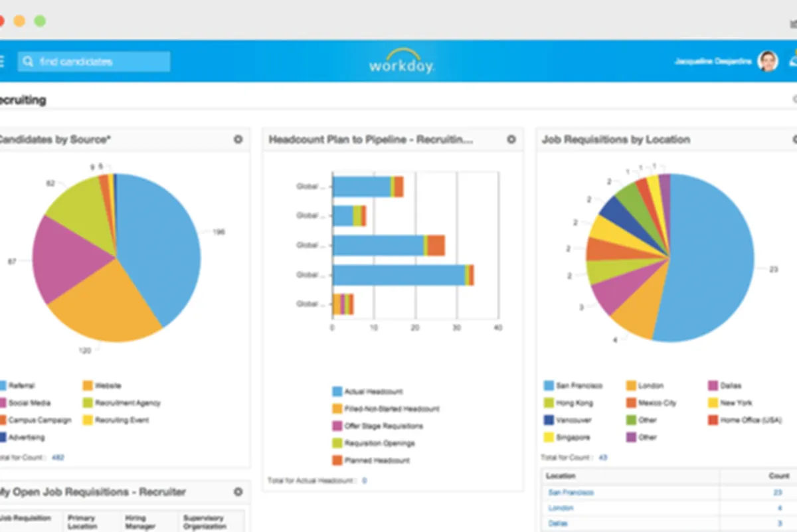Click the Filled-Not-Started Headcount legend swatch
The image size is (797, 532).
point(337,409)
